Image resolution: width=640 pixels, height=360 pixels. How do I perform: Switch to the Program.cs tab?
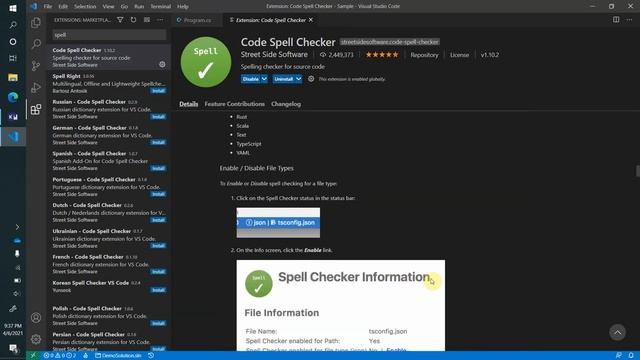click(x=198, y=20)
